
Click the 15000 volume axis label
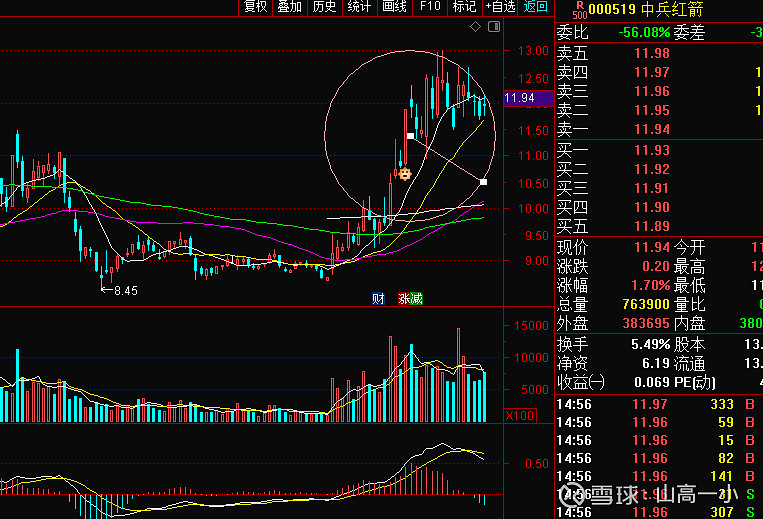[531, 326]
